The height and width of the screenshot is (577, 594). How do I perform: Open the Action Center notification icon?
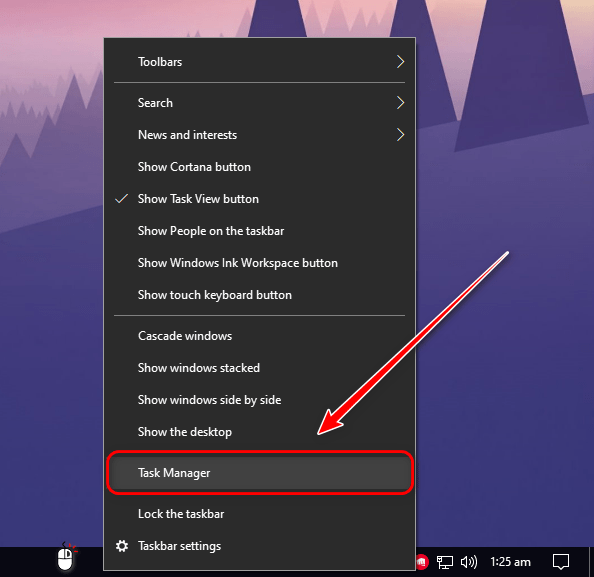coord(561,562)
